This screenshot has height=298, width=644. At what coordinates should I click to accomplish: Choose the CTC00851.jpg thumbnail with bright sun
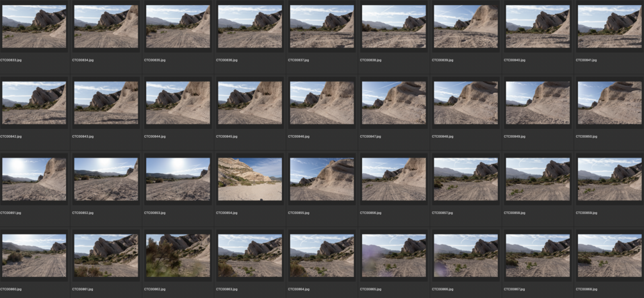[x=34, y=179]
